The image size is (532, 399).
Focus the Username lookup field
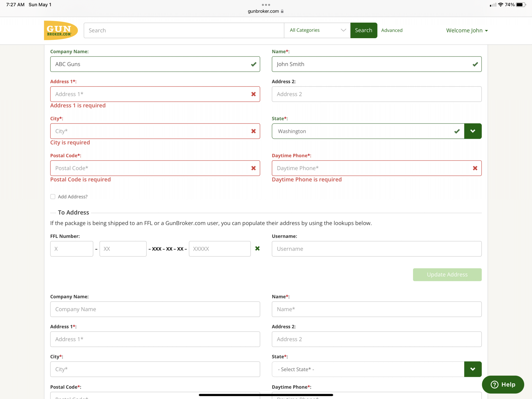(376, 249)
